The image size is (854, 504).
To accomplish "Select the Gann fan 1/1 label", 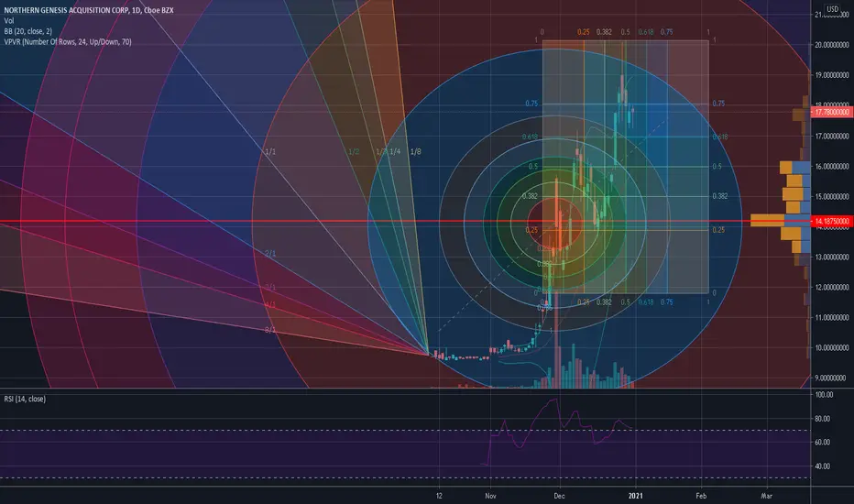I will coord(270,151).
